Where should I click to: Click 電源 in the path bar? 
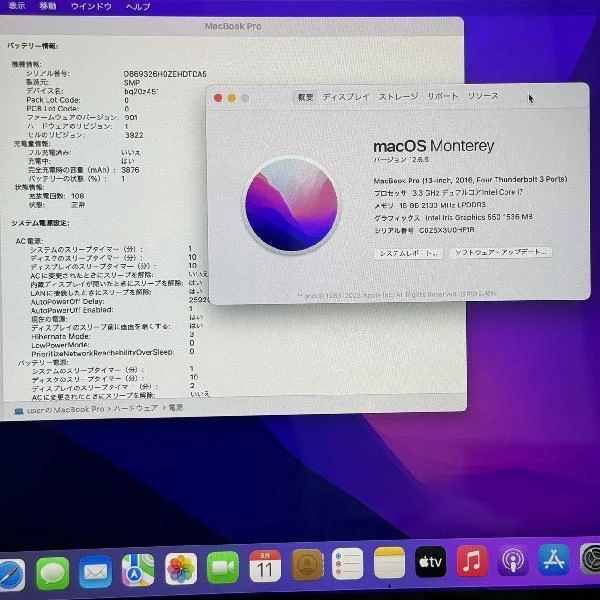pyautogui.click(x=176, y=408)
